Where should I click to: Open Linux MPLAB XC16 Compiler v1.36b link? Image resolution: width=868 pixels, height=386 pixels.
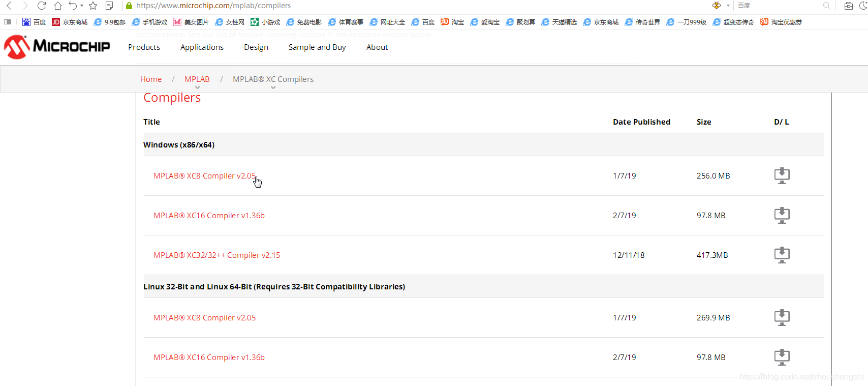pos(209,357)
